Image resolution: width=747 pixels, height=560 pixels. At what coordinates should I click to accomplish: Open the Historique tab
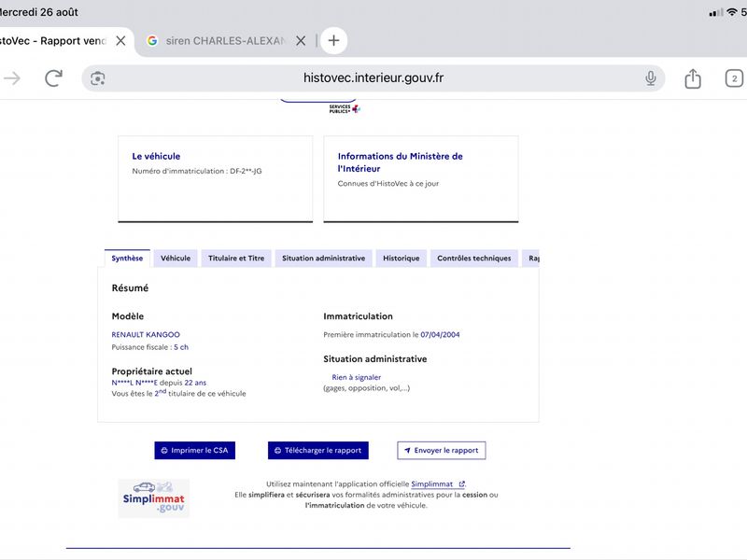(x=402, y=259)
